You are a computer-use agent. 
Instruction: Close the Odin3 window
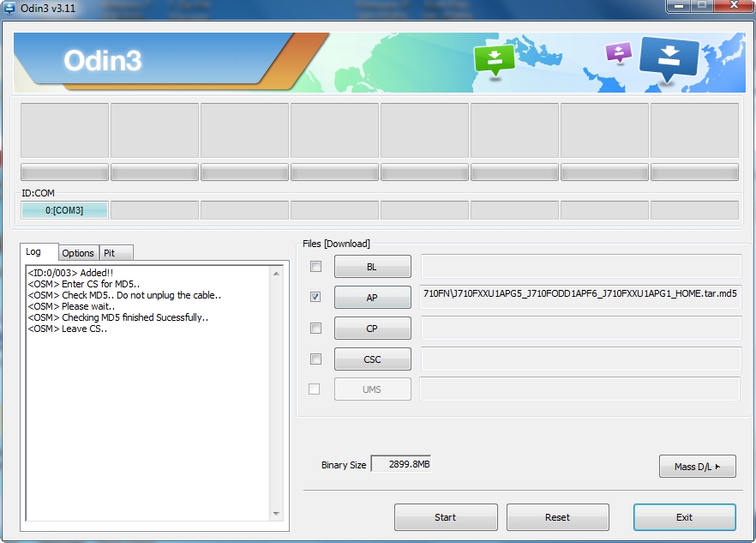pyautogui.click(x=734, y=5)
